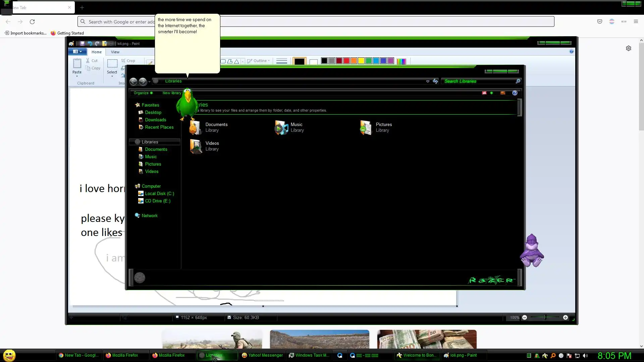Click the Cut scissors icon
Screen dimensions: 644x362
[88, 61]
